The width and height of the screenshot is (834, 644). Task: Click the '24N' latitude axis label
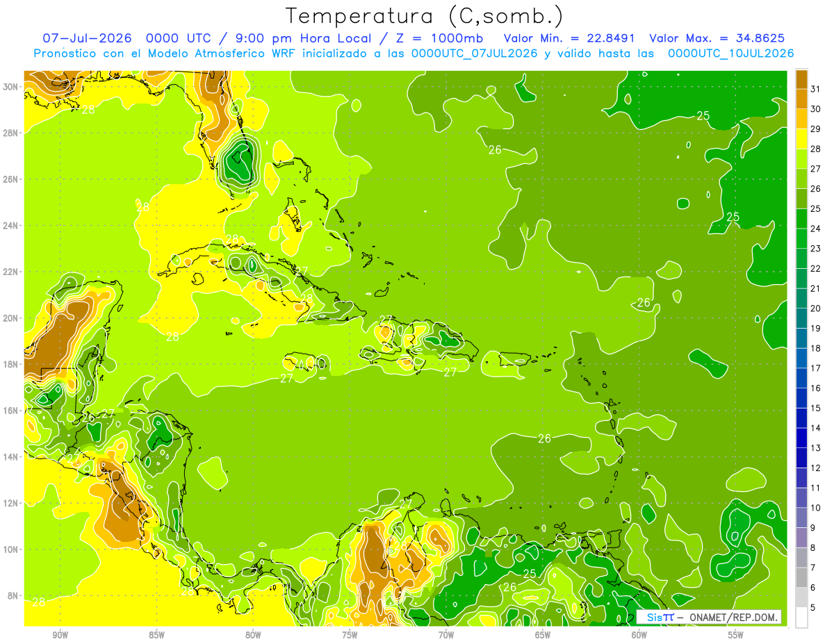coord(11,226)
